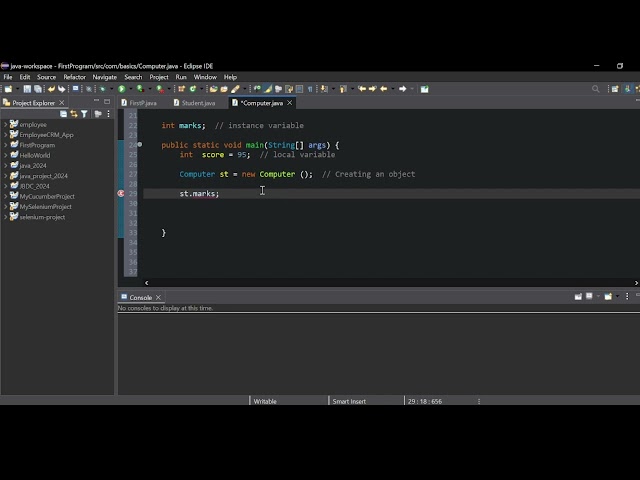Open the Run menu
The width and height of the screenshot is (640, 480).
[x=181, y=77]
